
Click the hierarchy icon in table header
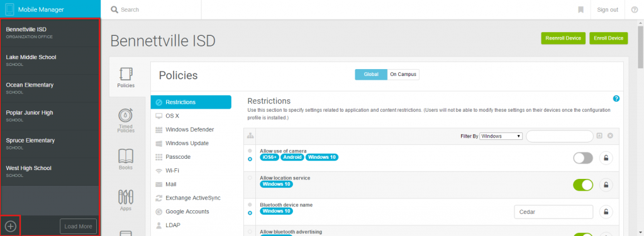250,136
